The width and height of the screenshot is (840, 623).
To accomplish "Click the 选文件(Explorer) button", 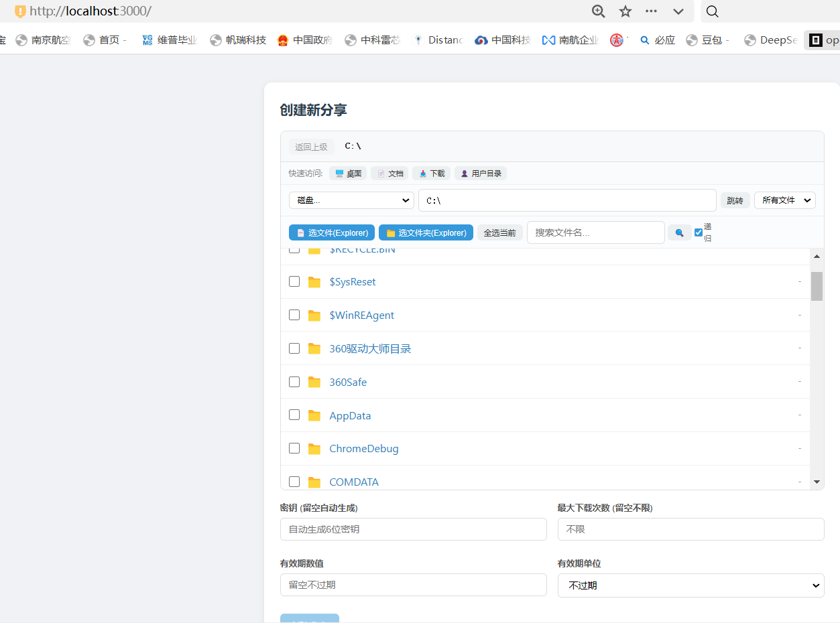I will click(x=332, y=232).
